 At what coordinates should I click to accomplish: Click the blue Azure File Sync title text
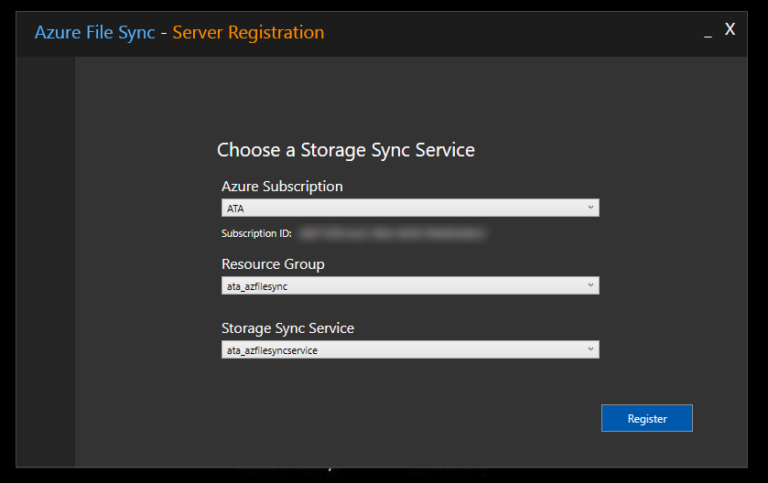(x=95, y=32)
